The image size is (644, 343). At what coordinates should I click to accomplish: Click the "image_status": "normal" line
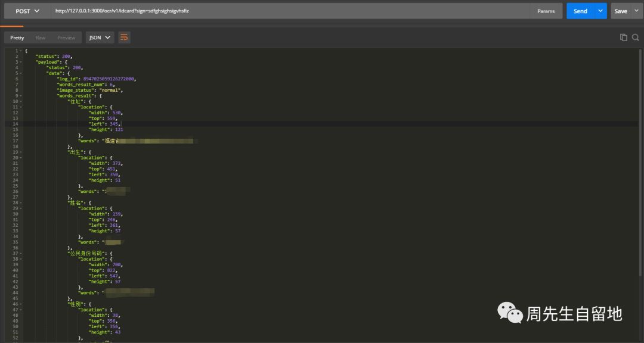90,91
